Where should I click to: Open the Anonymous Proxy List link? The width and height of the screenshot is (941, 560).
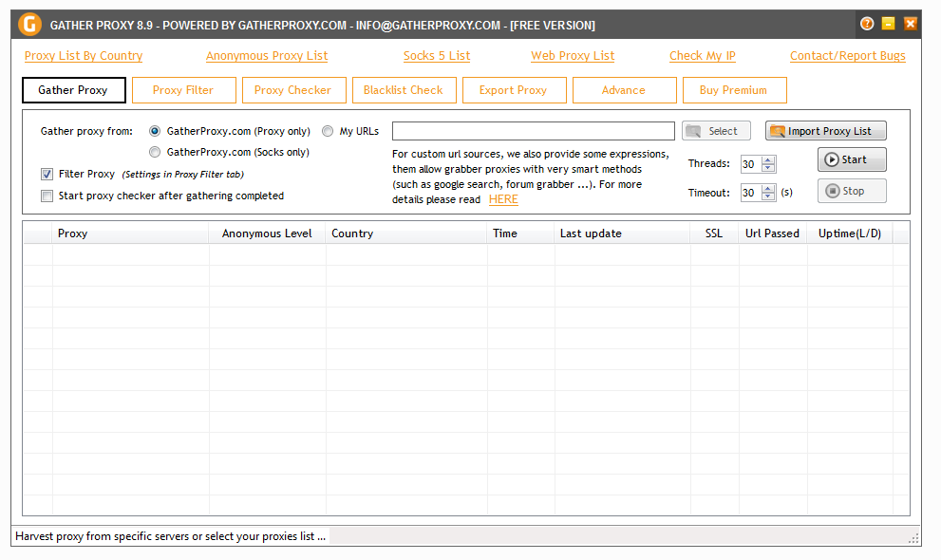[267, 56]
